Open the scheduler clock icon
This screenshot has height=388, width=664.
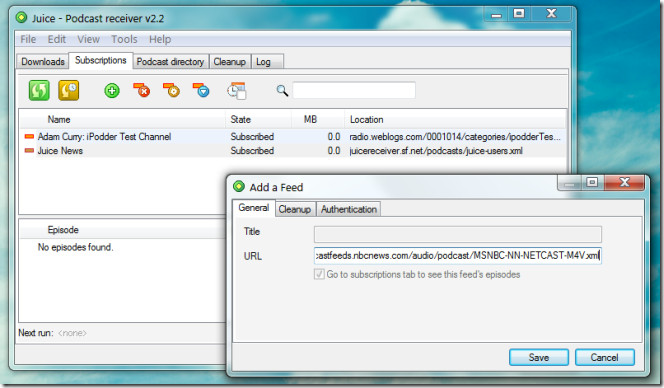(236, 91)
